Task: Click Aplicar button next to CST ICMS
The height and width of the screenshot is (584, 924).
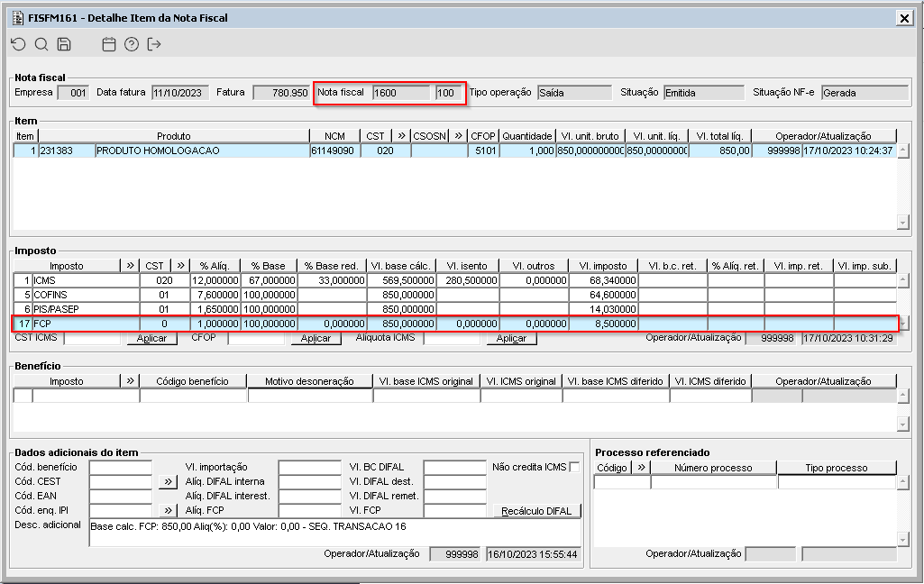Action: pyautogui.click(x=152, y=338)
